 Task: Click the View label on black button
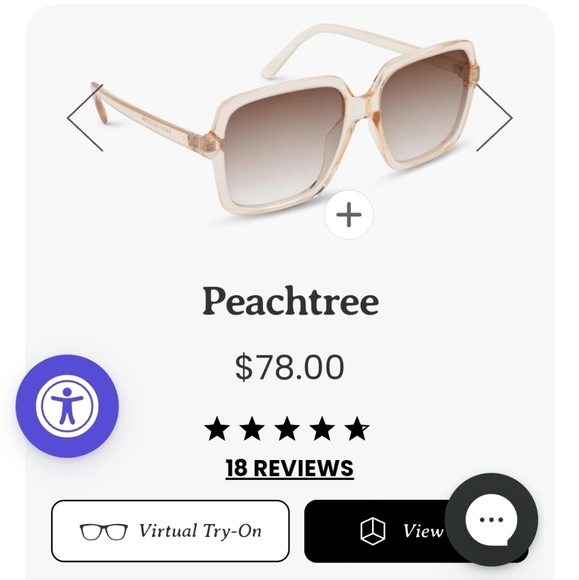point(423,531)
